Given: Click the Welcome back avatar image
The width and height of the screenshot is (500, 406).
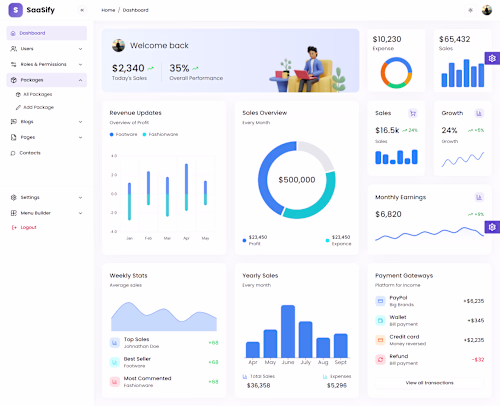Looking at the screenshot, I should [118, 45].
